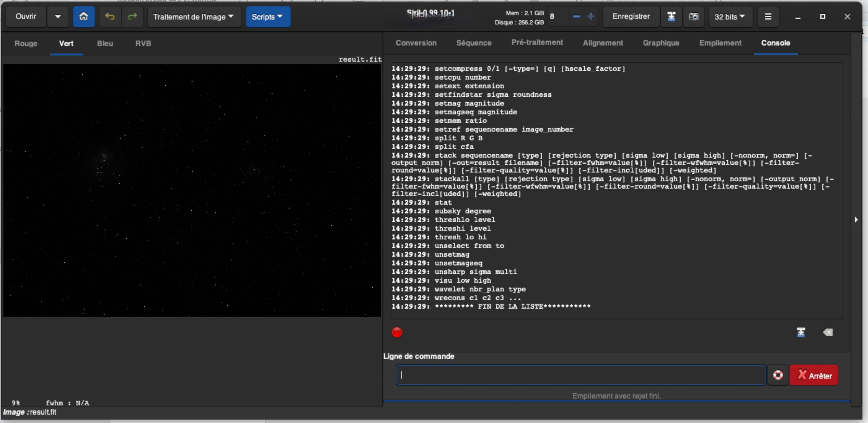Open the arrow dropdown beside Ouvrir
The width and height of the screenshot is (868, 423).
click(x=58, y=16)
